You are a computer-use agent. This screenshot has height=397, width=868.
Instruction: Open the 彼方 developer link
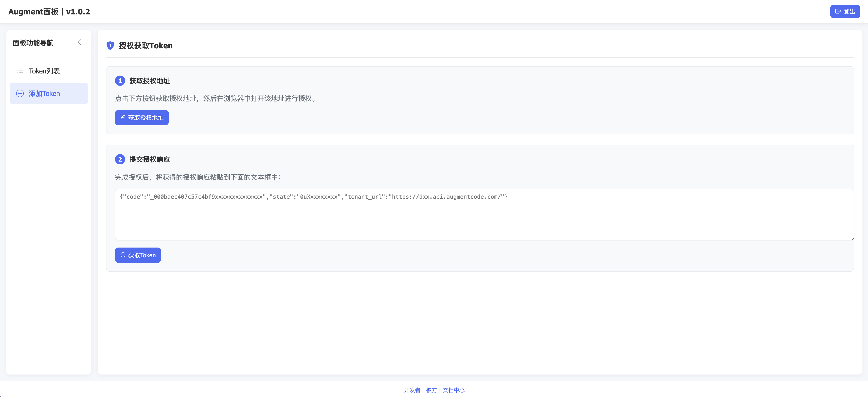431,390
